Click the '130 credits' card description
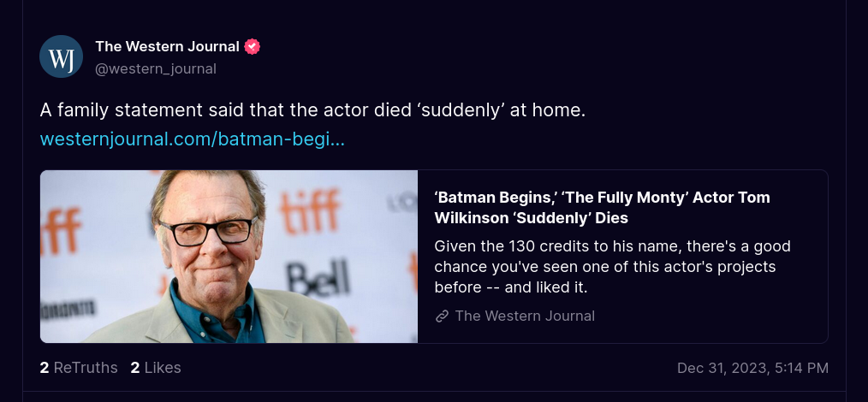This screenshot has height=402, width=868. tap(612, 267)
